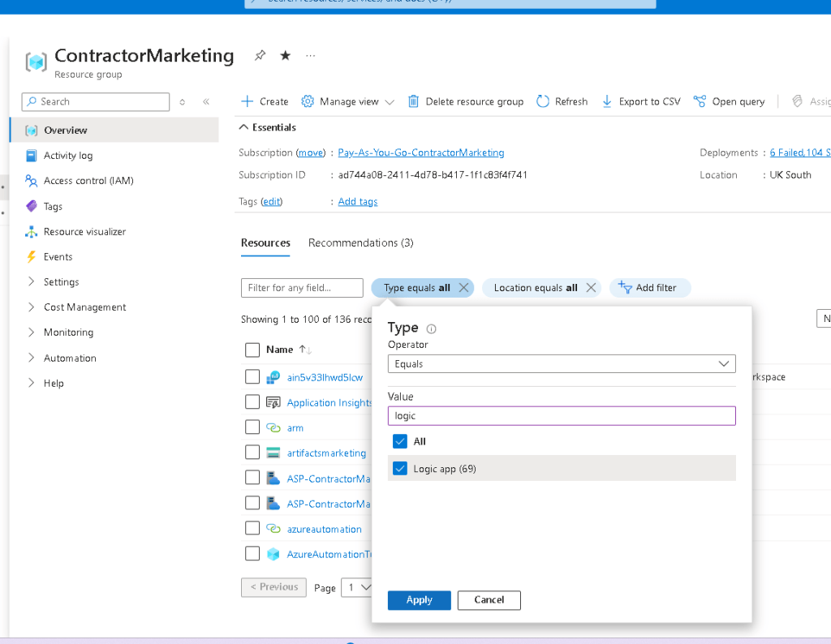Click Add filter button
This screenshot has height=644, width=831.
click(x=650, y=288)
